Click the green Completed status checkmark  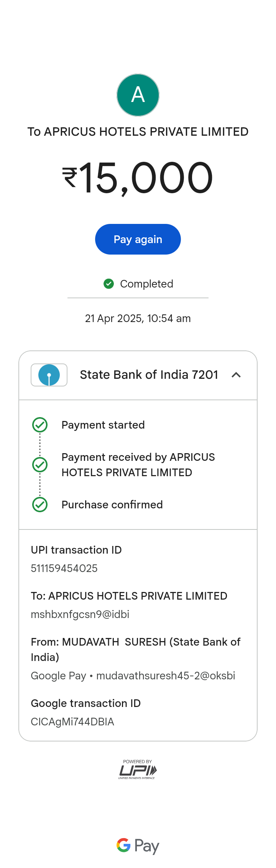click(109, 284)
